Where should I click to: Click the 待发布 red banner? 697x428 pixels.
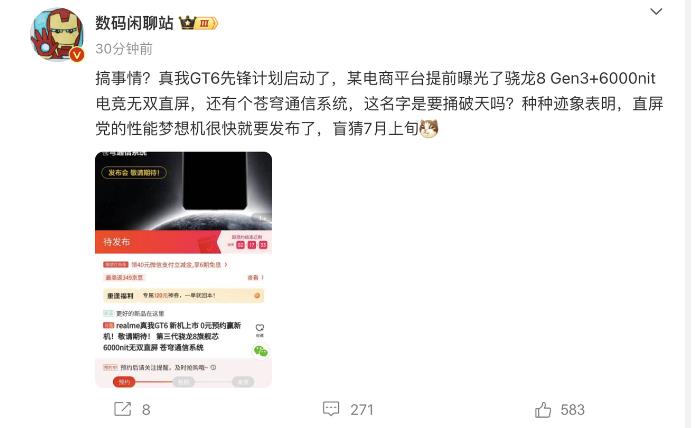tap(158, 242)
